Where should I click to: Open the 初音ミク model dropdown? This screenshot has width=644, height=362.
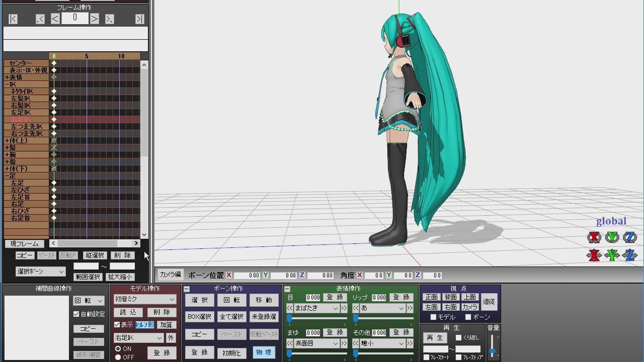[x=145, y=299]
